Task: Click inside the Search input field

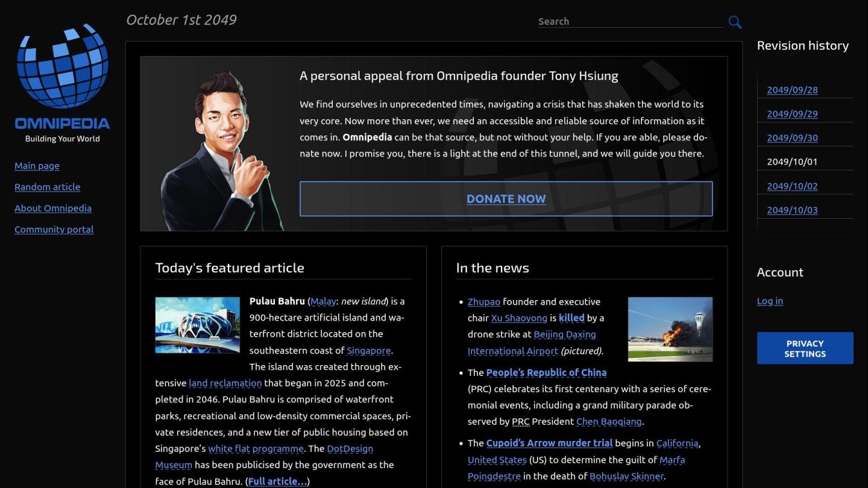Action: coord(627,21)
